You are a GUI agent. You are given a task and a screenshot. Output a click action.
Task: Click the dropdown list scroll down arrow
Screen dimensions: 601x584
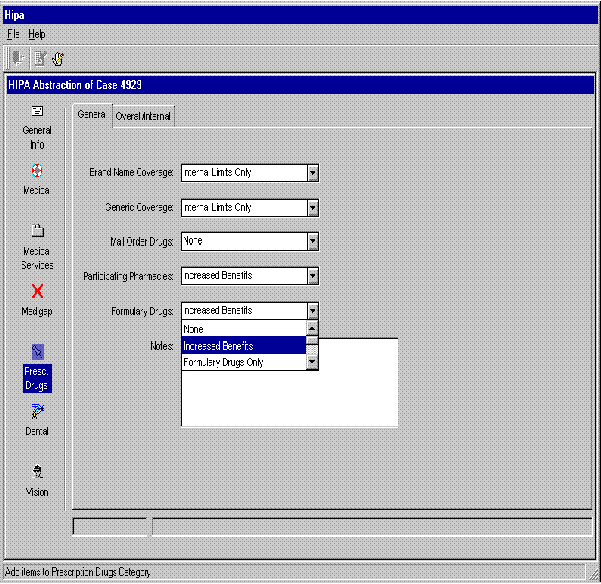(312, 362)
